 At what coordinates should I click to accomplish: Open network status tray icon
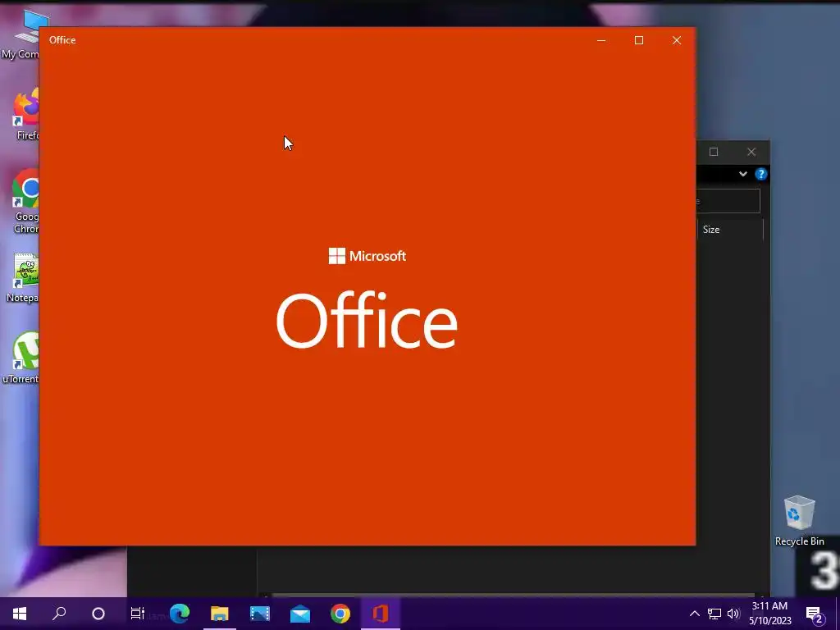(714, 614)
